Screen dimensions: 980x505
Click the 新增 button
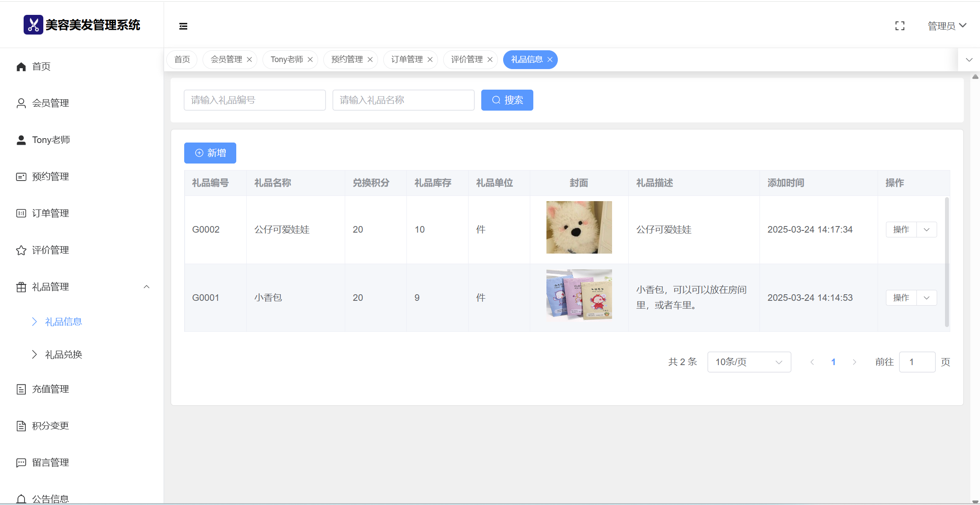click(x=210, y=153)
